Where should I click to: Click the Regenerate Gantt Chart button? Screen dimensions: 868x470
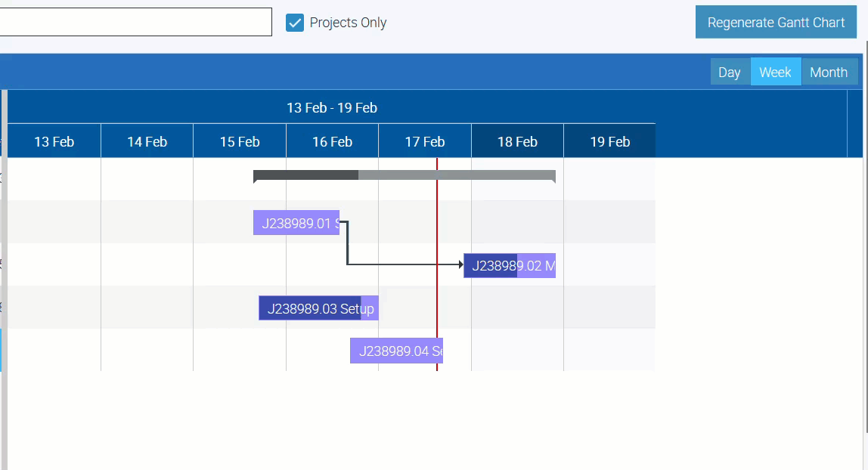point(776,23)
